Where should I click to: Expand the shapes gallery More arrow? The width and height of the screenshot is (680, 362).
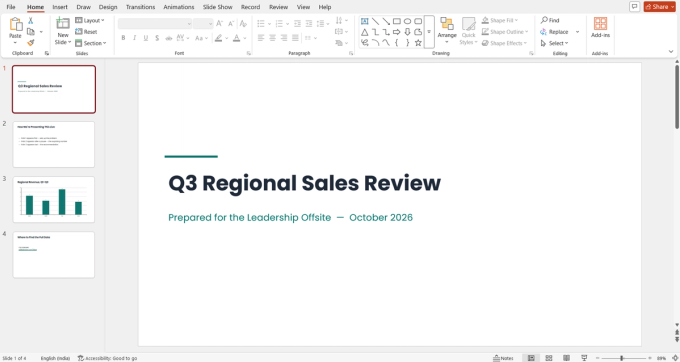(429, 32)
